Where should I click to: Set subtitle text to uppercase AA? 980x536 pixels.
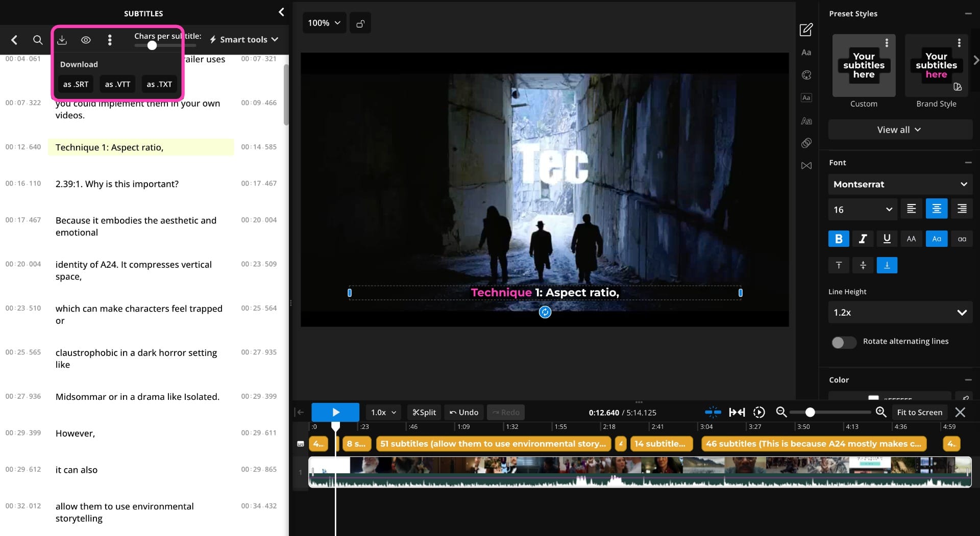point(911,239)
